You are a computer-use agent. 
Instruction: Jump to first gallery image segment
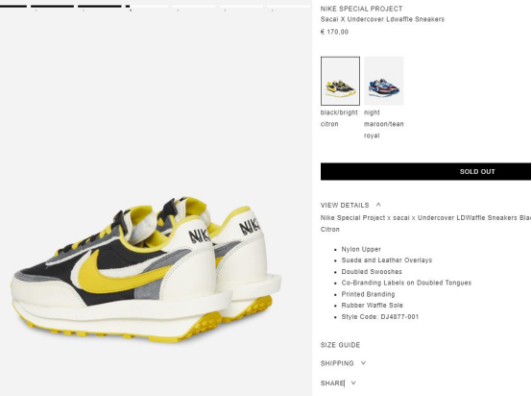pyautogui.click(x=13, y=6)
